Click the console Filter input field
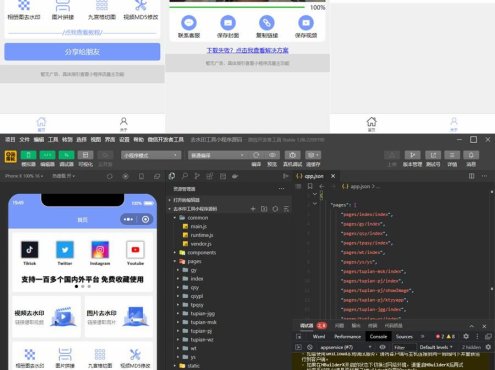 (x=404, y=347)
